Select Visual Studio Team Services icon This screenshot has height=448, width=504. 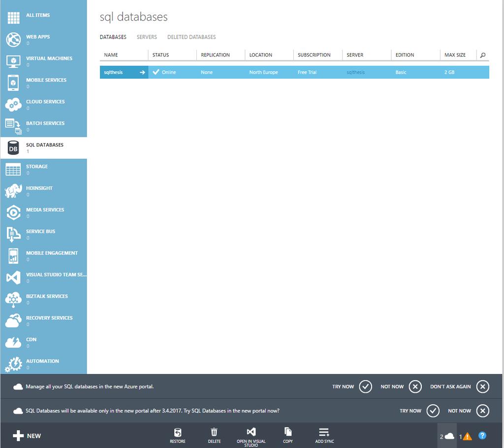[13, 277]
